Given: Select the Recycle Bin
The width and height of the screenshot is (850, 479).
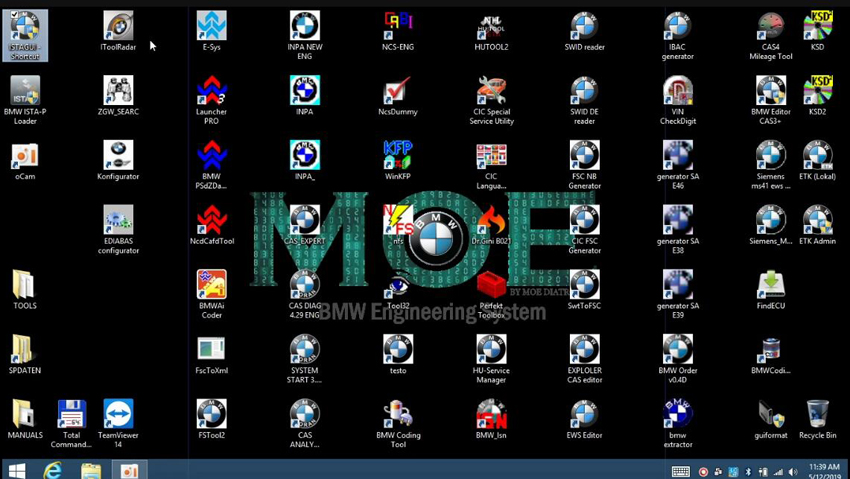Looking at the screenshot, I should 817,419.
